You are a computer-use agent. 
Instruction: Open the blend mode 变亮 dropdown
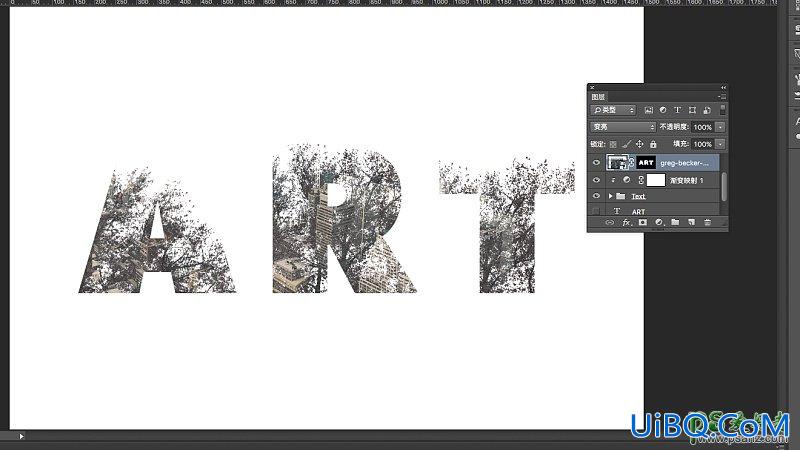[x=622, y=127]
